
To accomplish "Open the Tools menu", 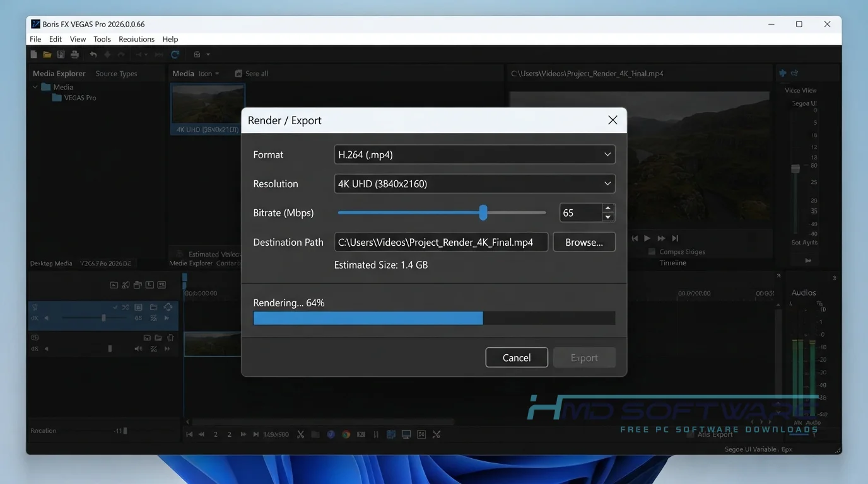I will 102,39.
